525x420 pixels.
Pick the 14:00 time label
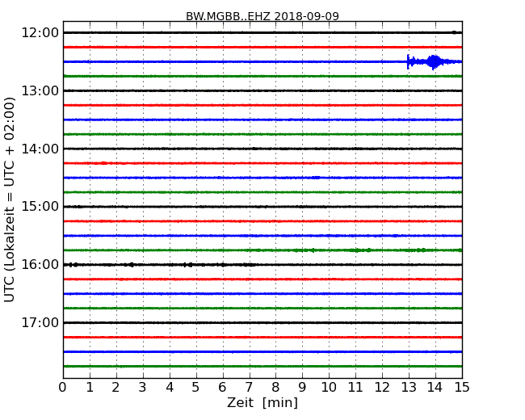tap(40, 149)
